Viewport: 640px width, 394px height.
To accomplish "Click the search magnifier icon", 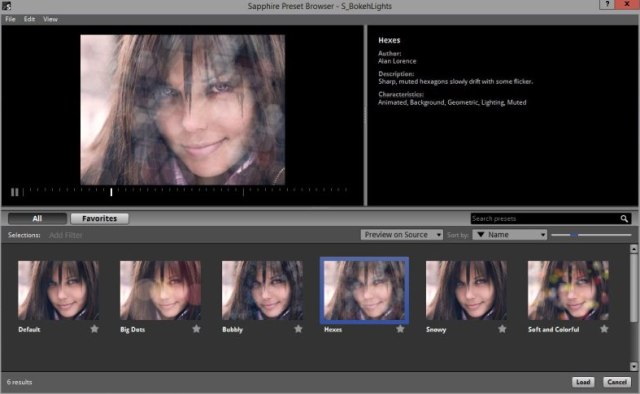I will pos(624,219).
